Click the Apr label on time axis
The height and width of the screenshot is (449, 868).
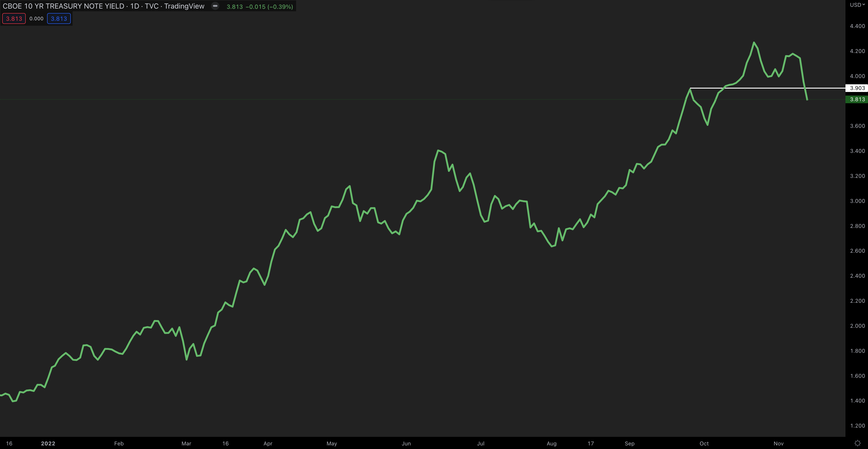[268, 444]
